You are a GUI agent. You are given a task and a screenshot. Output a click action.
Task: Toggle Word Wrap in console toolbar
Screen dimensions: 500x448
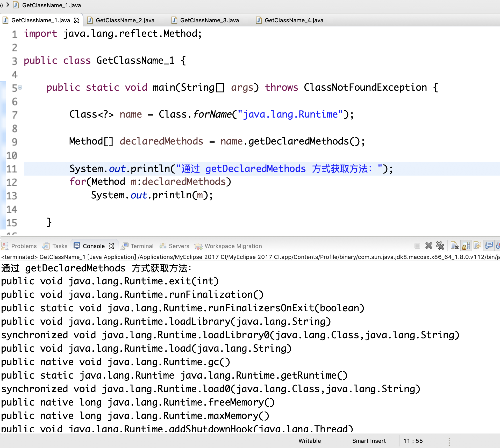tap(477, 245)
